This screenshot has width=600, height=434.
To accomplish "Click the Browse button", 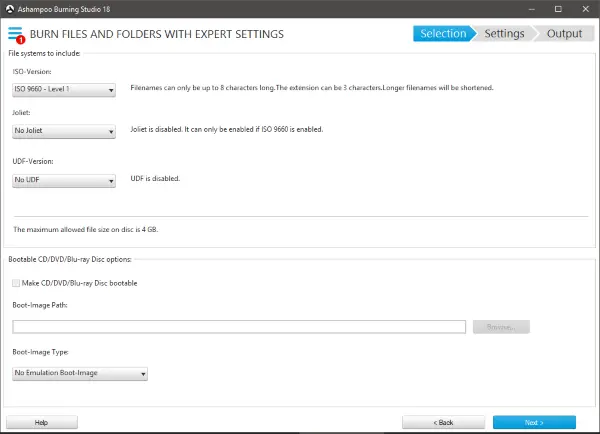I will coord(501,327).
